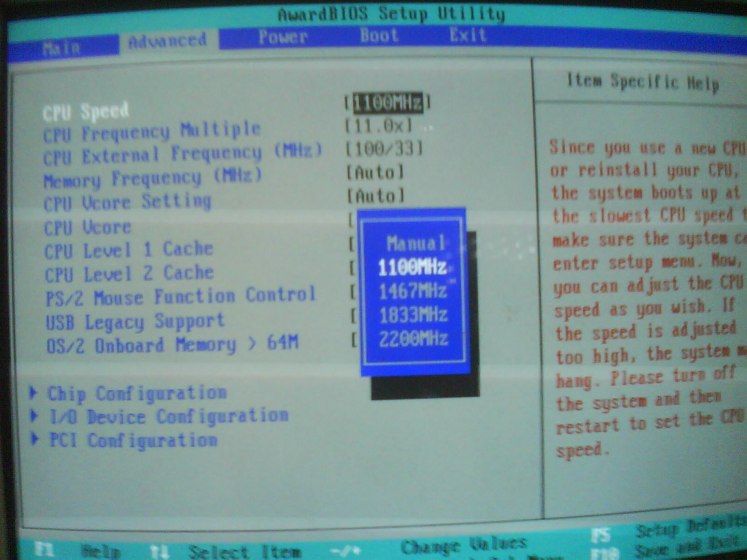This screenshot has width=747, height=560.
Task: Expand the I/O Device Configuration submenu arrow
Action: pos(34,415)
